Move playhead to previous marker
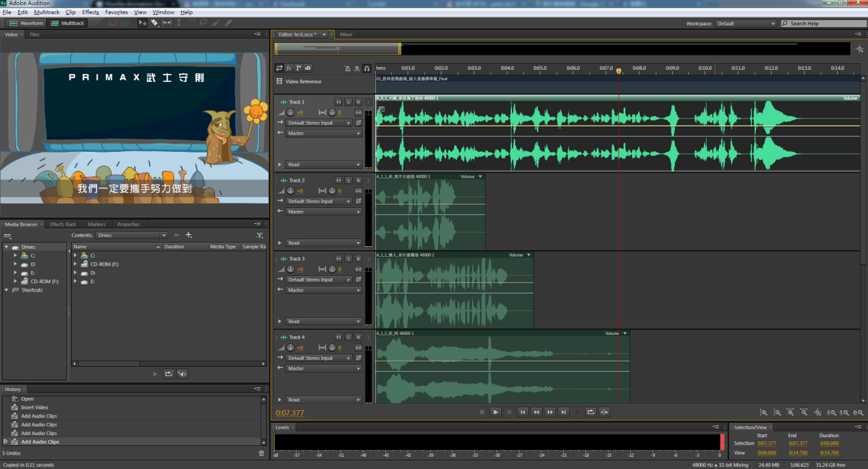Image resolution: width=868 pixels, height=469 pixels. click(523, 412)
